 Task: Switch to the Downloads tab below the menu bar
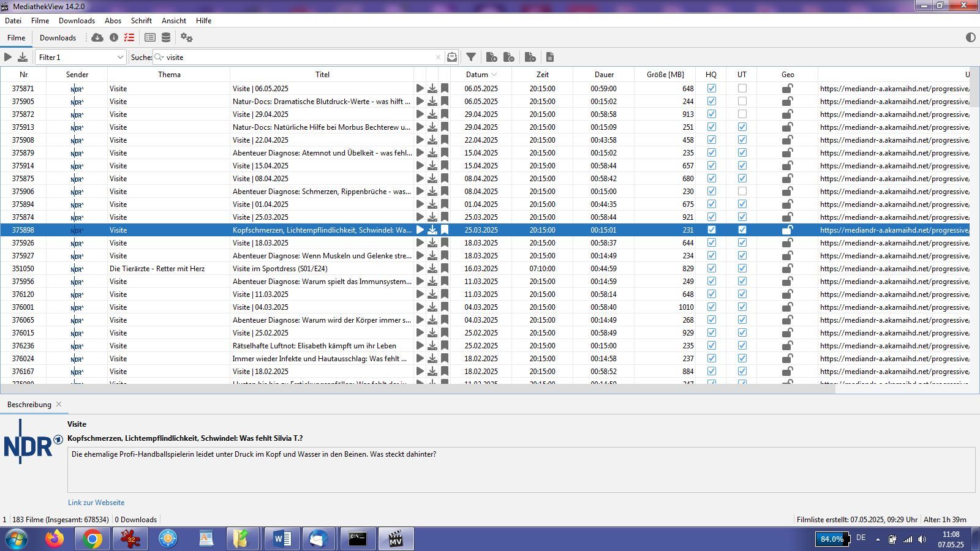pos(58,37)
